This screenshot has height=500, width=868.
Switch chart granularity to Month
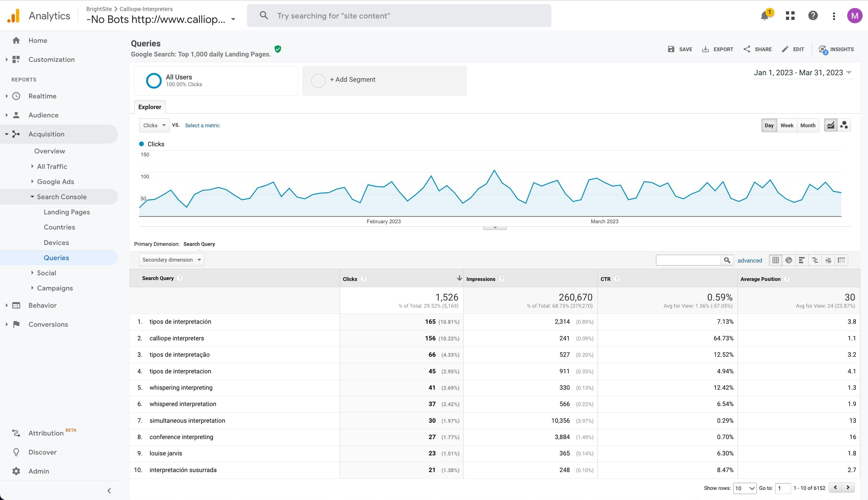(x=808, y=125)
